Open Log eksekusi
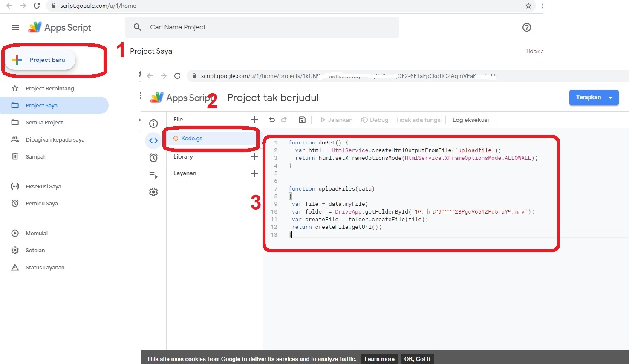629x364 pixels. [470, 120]
